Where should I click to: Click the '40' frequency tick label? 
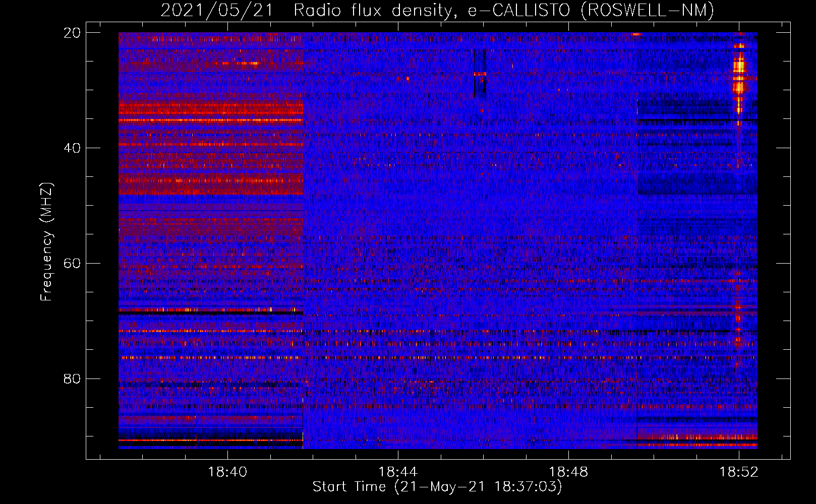point(72,148)
